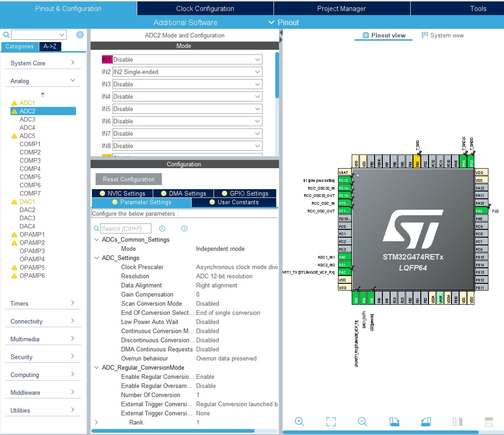Screen dimensions: 504x435
Task: Click the yellow PB3 pin on the chip
Action: [417, 160]
